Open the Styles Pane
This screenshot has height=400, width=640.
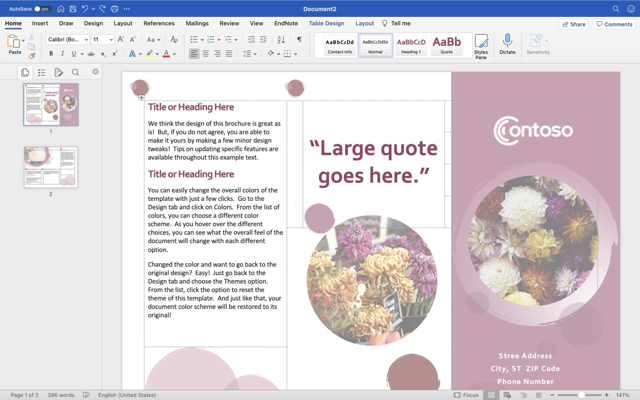(481, 47)
